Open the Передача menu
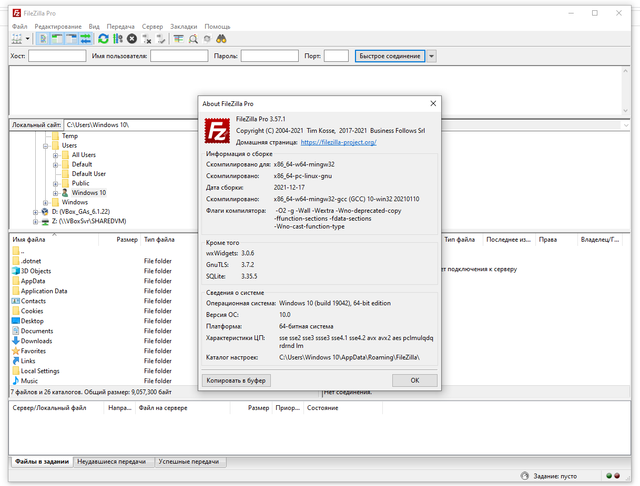The image size is (640, 486). tap(120, 27)
